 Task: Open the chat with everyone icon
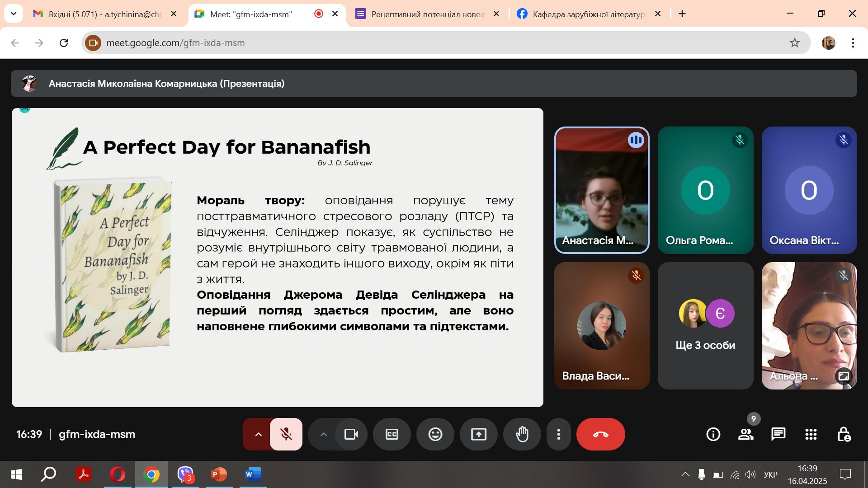tap(778, 434)
